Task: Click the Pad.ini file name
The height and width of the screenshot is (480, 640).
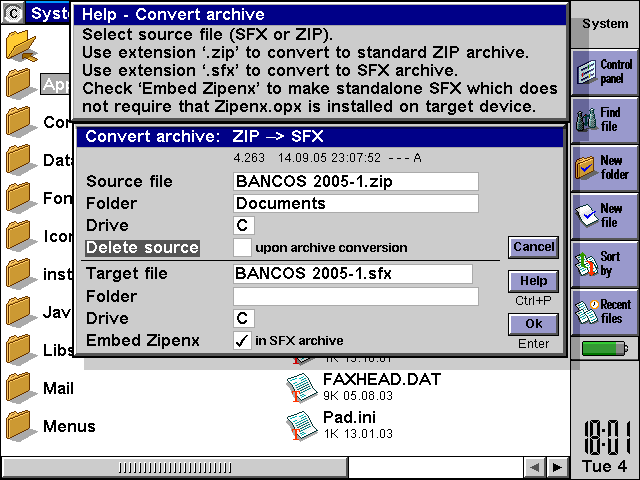Action: (349, 418)
